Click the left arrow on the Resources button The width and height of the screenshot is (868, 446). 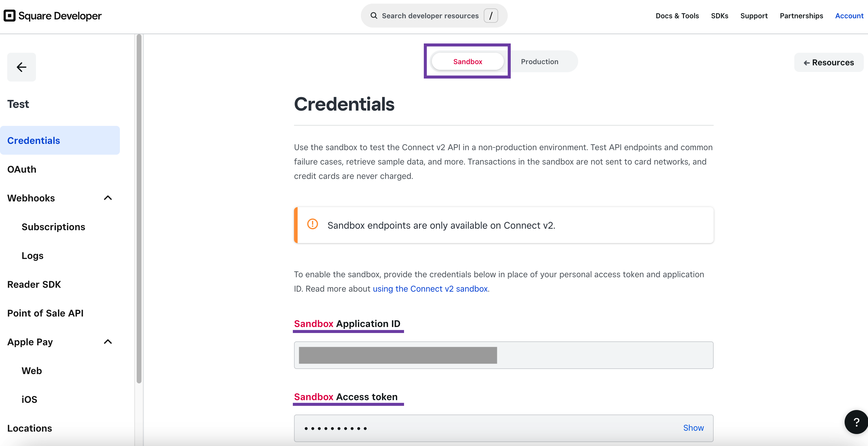click(x=807, y=63)
